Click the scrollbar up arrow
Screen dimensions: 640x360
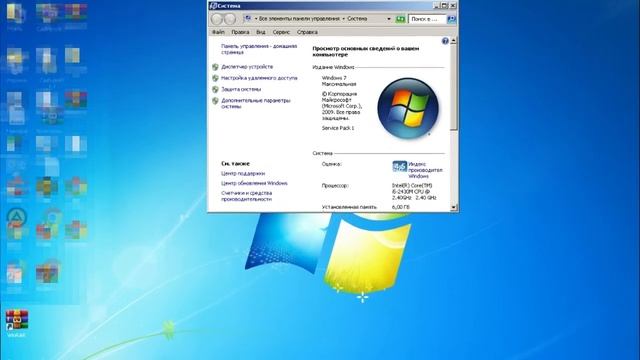(x=453, y=41)
